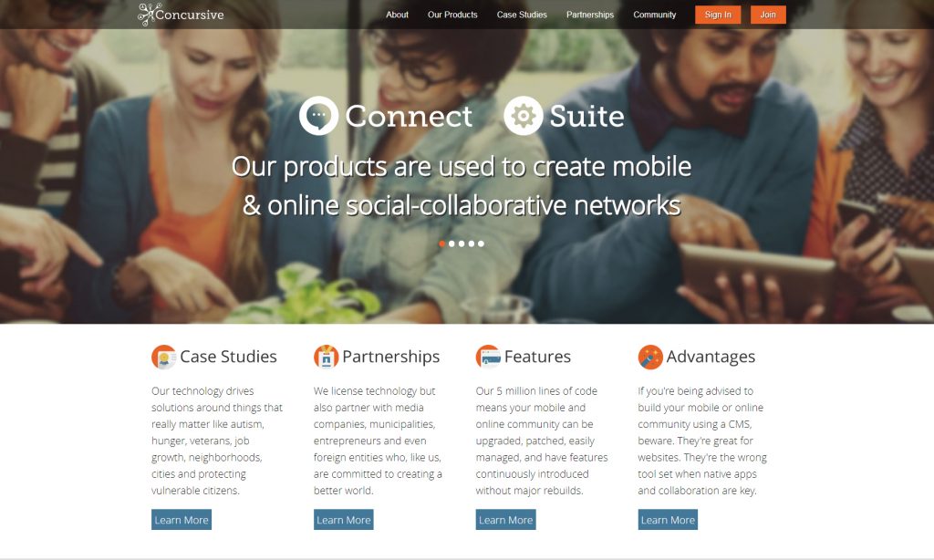The image size is (934, 560).
Task: Select the first orange carousel dot
Action: [x=442, y=244]
